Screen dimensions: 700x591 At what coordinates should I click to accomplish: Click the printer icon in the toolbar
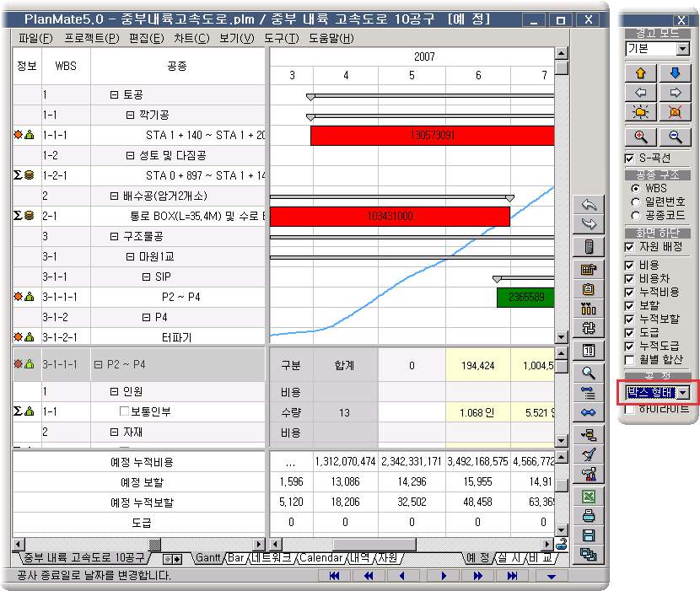589,516
